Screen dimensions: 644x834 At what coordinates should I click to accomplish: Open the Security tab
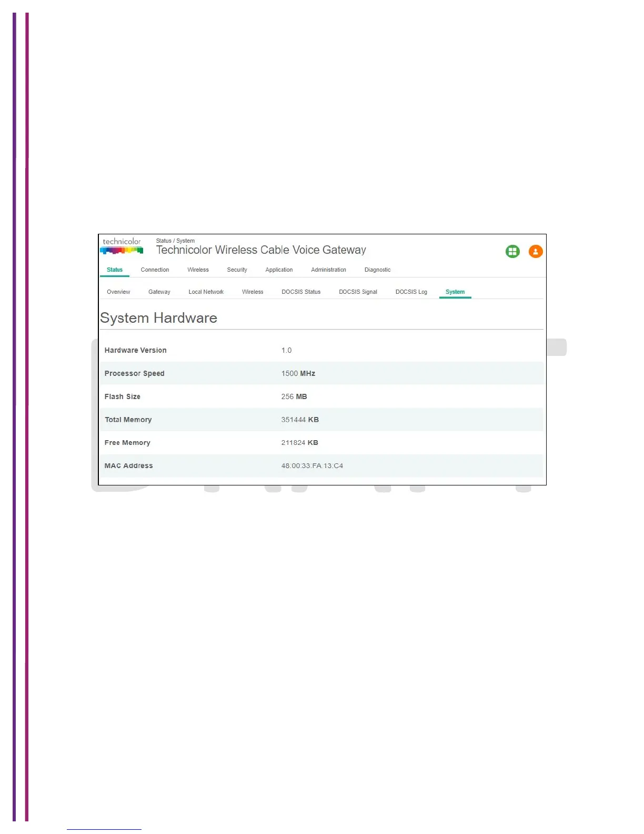[x=237, y=270]
